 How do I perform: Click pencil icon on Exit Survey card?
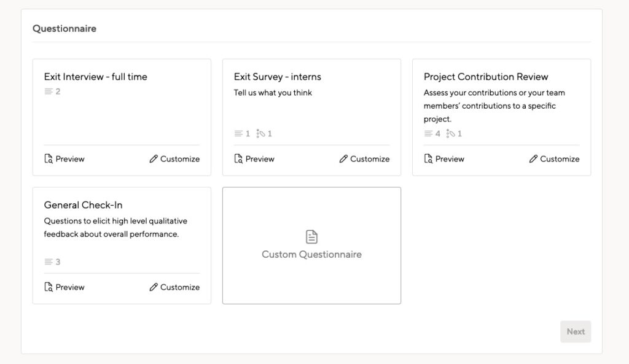(x=343, y=159)
